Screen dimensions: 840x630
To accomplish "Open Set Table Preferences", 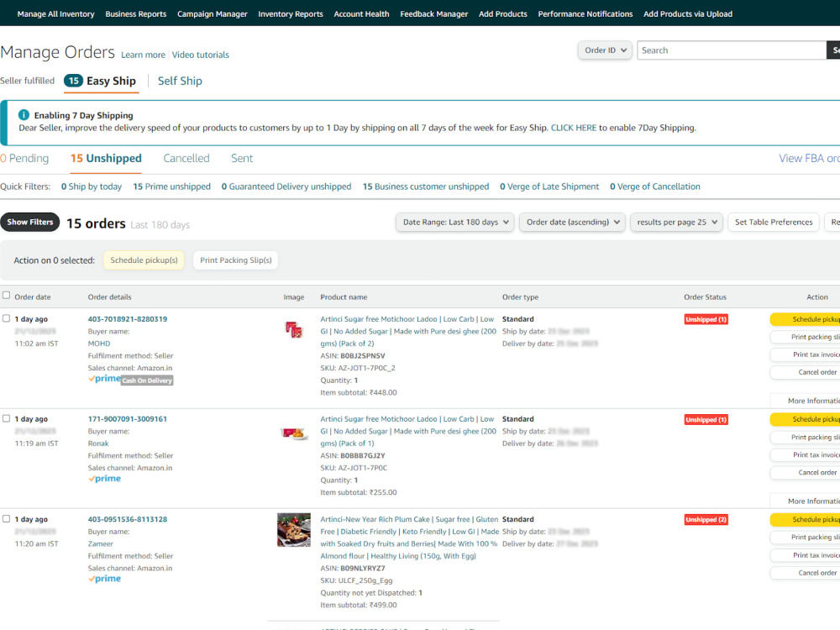I will (x=774, y=223).
